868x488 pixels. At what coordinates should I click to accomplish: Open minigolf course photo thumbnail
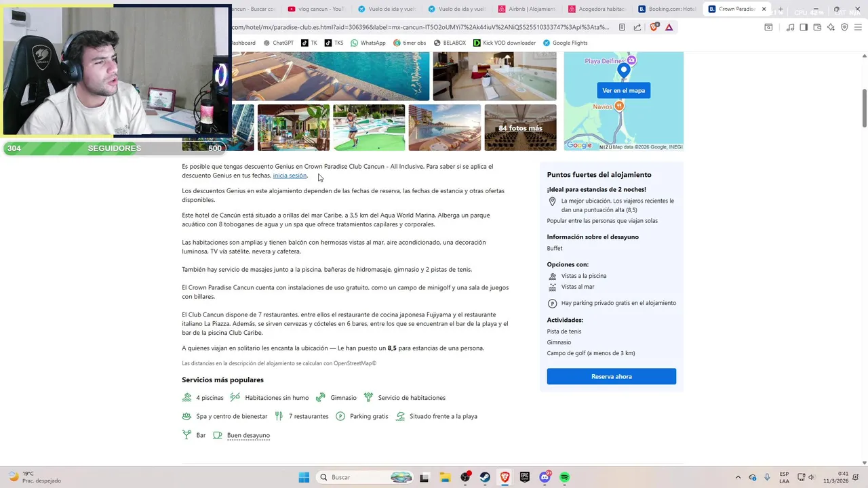point(369,127)
